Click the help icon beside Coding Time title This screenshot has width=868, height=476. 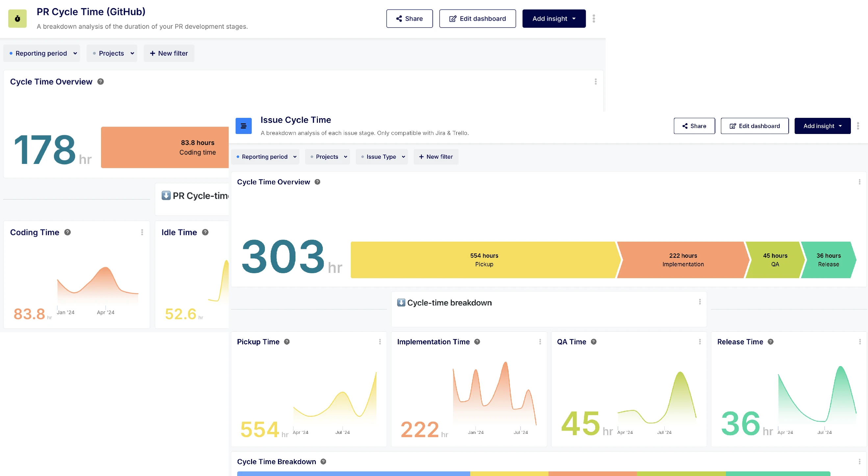pyautogui.click(x=67, y=232)
